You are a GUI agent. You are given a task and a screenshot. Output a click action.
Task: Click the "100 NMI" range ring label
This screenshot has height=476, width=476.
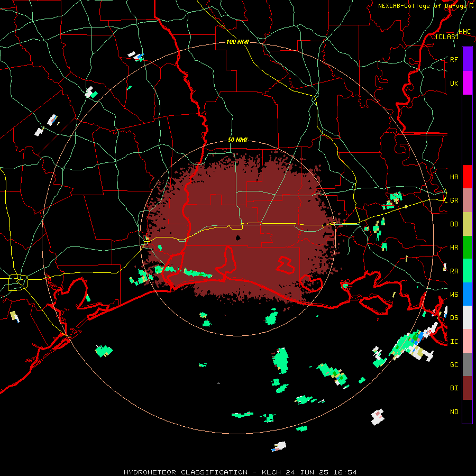(237, 42)
